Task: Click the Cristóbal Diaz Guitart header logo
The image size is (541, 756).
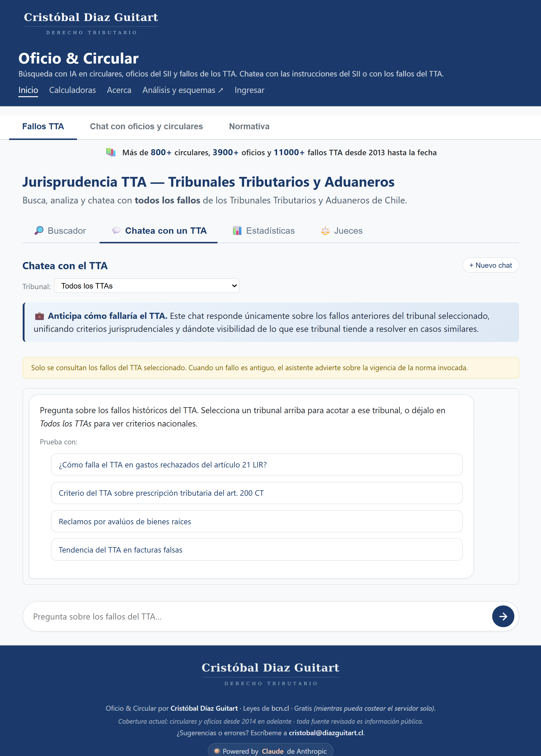Action: (x=91, y=23)
